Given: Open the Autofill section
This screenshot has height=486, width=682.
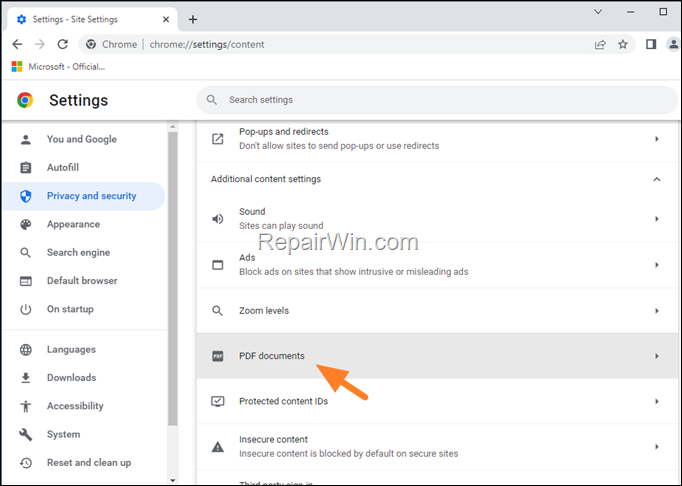Looking at the screenshot, I should pos(84,168).
